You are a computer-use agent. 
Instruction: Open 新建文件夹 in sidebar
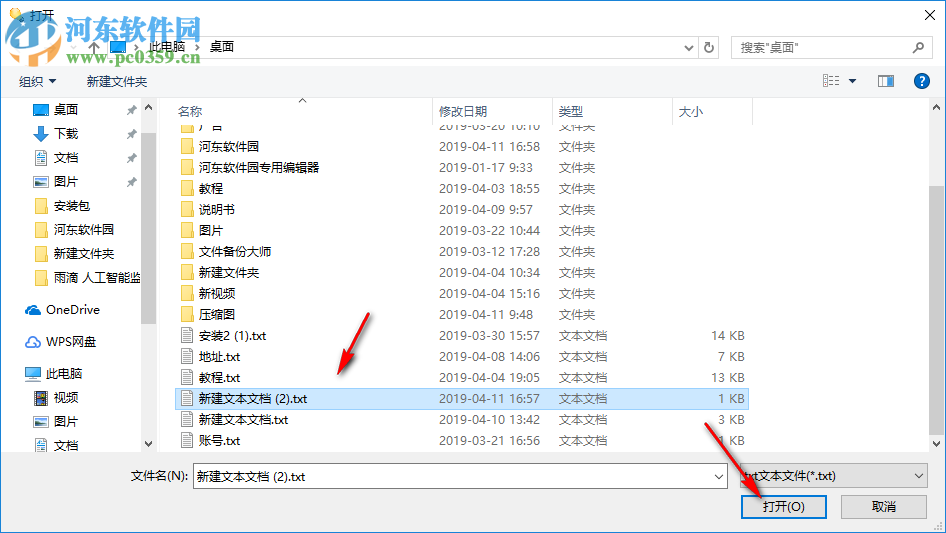pyautogui.click(x=83, y=254)
